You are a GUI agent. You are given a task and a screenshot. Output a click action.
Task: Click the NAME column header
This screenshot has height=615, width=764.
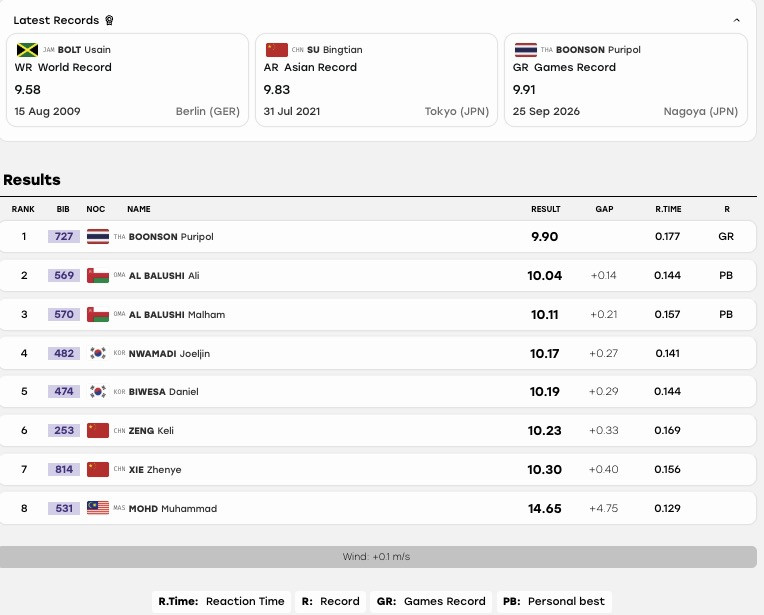tap(138, 209)
